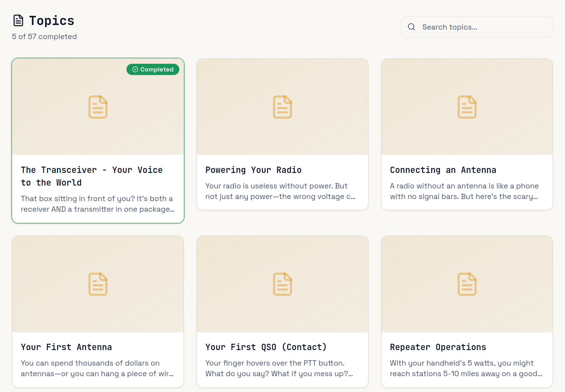Click the green Completed badge
This screenshot has height=392, width=565.
(153, 69)
